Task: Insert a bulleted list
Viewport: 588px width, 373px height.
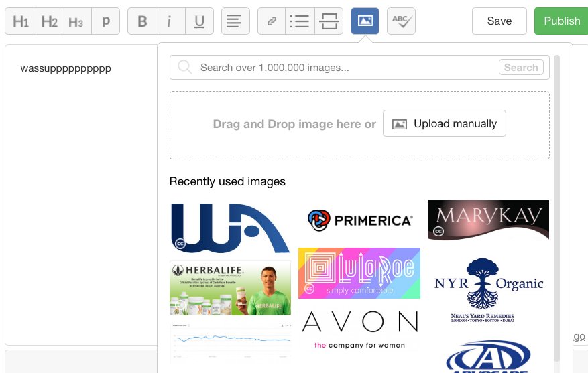Action: (300, 21)
